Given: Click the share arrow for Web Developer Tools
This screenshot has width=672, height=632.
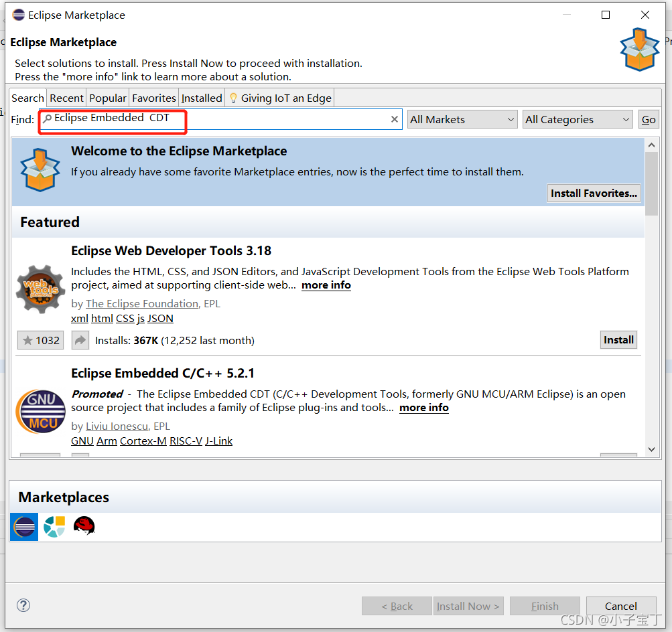Looking at the screenshot, I should pos(80,340).
